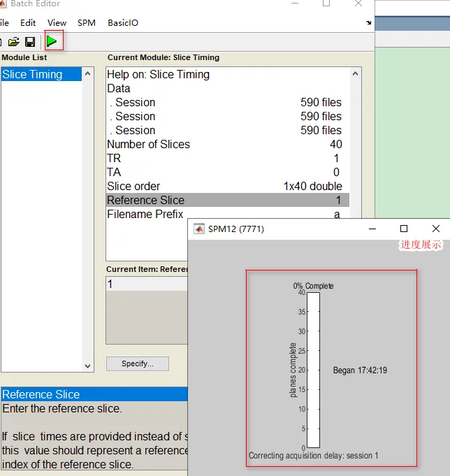Run the batch with green play button
The image size is (450, 476).
click(x=52, y=41)
